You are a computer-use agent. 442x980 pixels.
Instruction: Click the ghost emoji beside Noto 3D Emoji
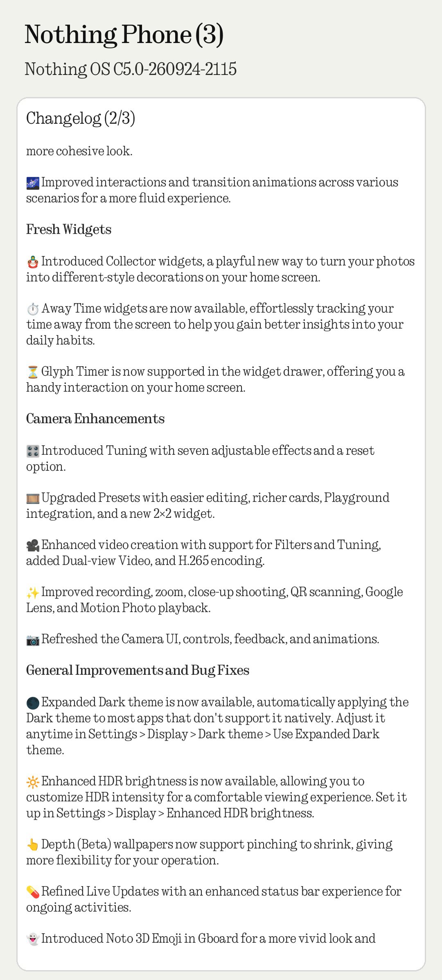33,939
